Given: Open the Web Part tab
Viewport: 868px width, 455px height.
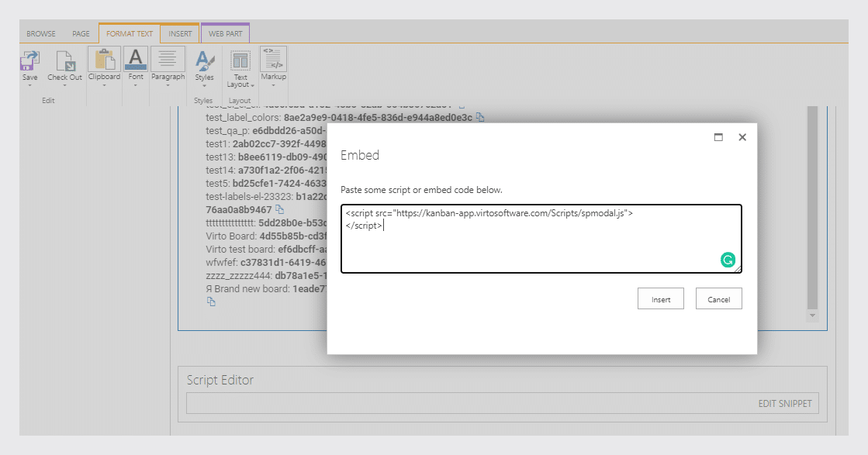Looking at the screenshot, I should coord(225,34).
